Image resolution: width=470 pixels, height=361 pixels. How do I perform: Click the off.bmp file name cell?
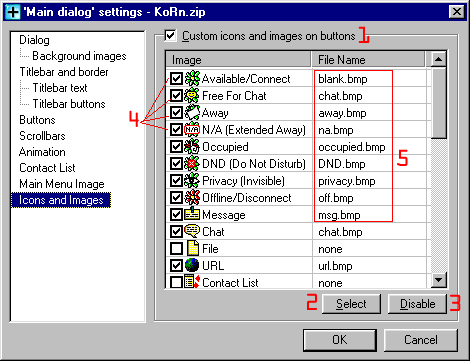click(x=369, y=198)
